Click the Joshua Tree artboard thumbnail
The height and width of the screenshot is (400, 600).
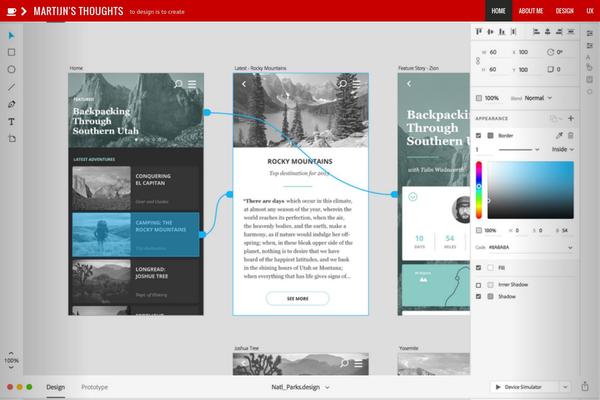tap(301, 364)
